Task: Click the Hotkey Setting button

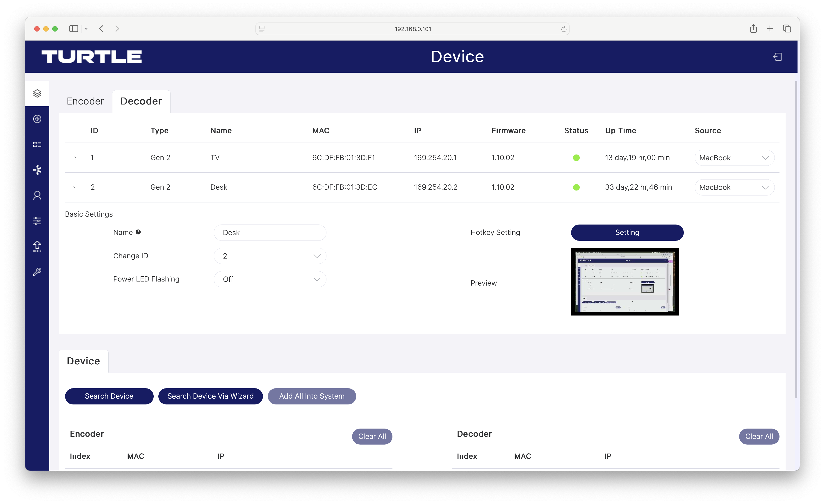Action: tap(627, 232)
